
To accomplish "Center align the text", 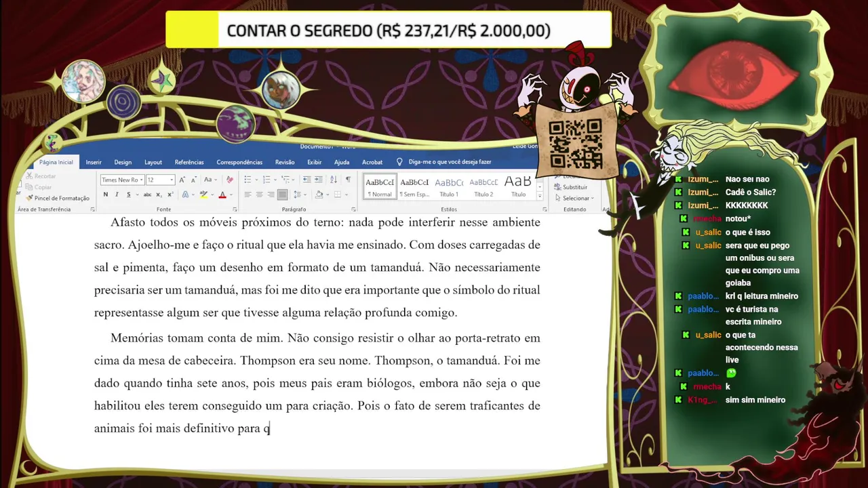I will coord(259,195).
